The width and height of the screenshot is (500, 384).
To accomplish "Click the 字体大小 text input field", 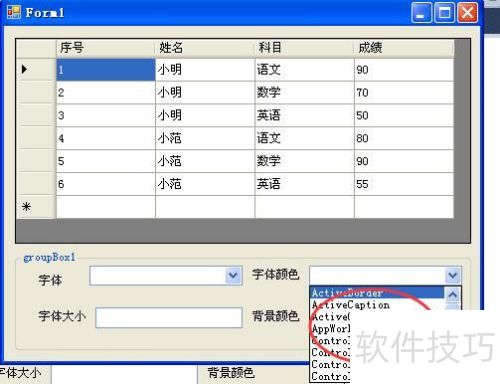I will pos(169,317).
